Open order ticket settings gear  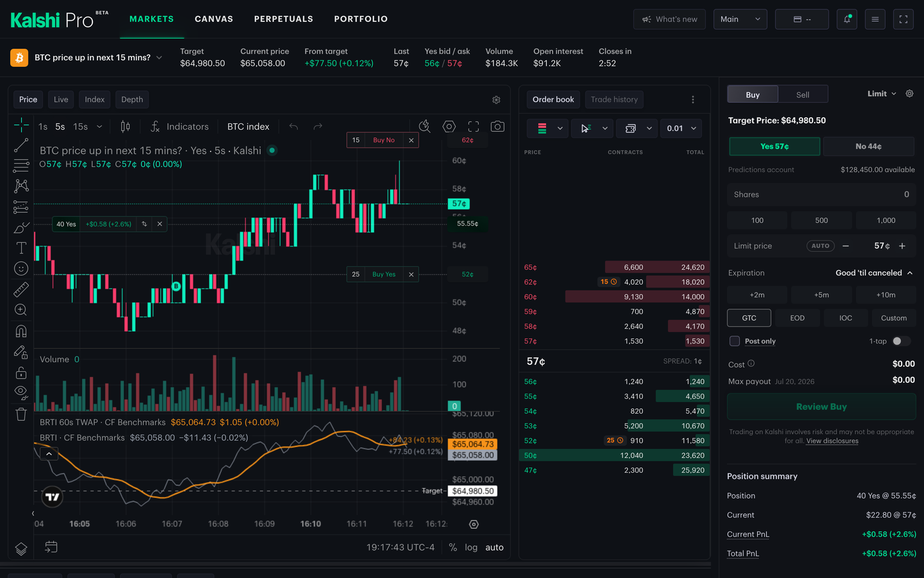pyautogui.click(x=909, y=94)
